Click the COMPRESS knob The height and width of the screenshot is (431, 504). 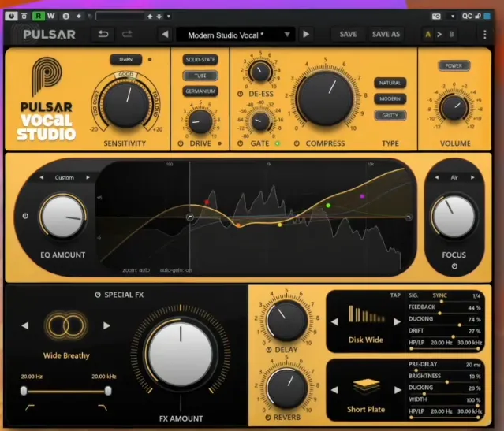coord(325,98)
